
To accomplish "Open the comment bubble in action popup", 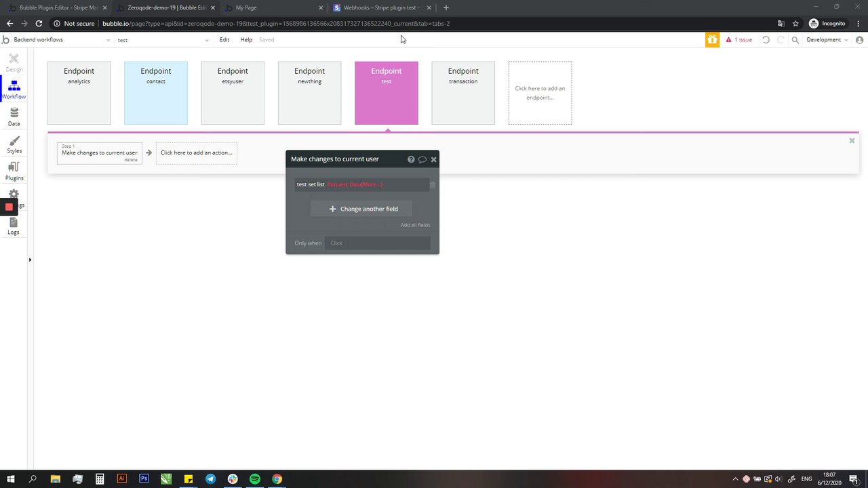I will coord(422,159).
